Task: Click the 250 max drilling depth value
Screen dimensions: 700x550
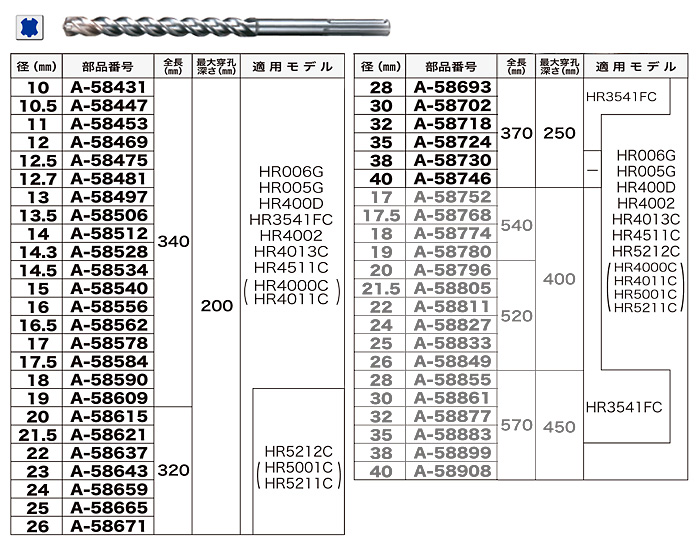Action: coord(559,133)
